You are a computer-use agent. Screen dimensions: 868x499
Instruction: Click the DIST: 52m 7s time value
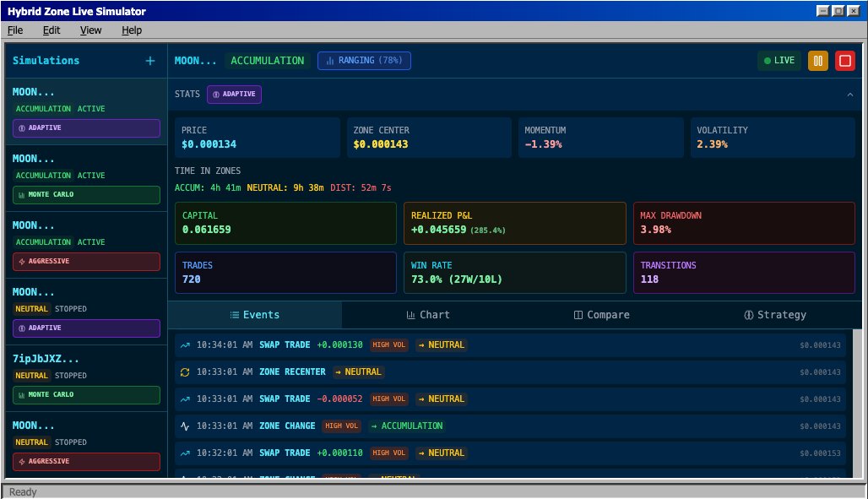361,187
